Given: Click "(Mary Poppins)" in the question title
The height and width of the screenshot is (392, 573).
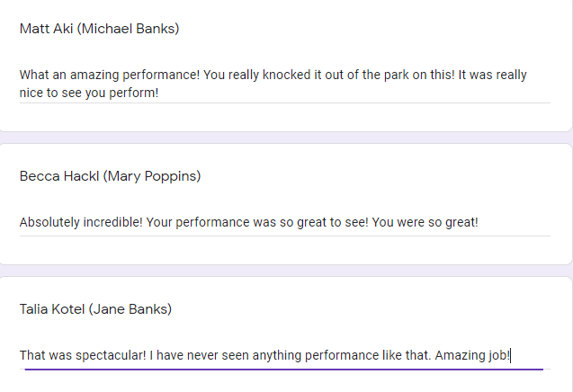Looking at the screenshot, I should pyautogui.click(x=152, y=176).
